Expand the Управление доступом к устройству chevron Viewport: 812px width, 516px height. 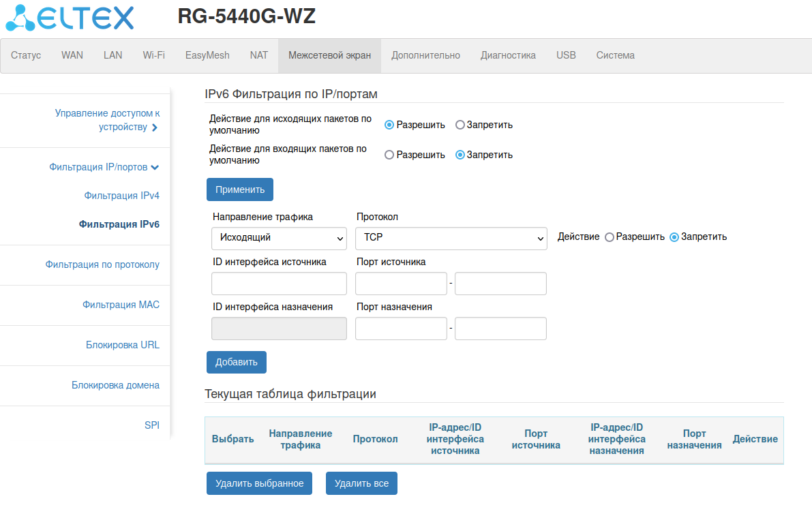click(x=155, y=127)
